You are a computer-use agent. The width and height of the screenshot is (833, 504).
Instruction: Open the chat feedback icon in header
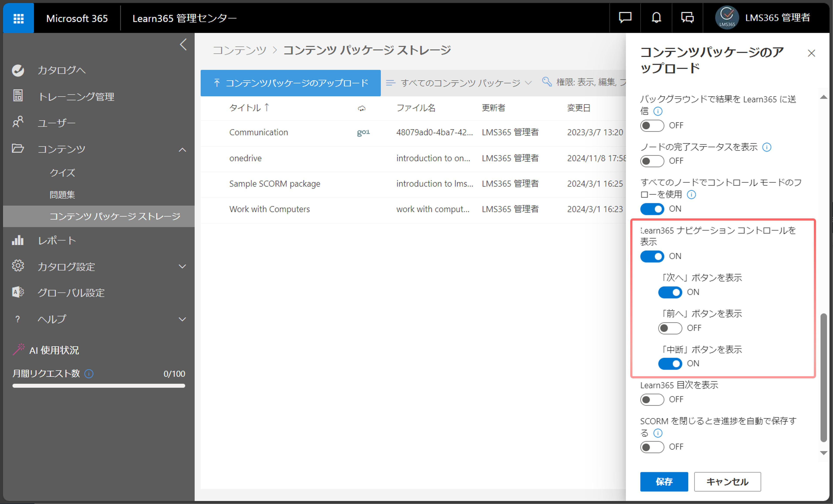[x=625, y=17]
